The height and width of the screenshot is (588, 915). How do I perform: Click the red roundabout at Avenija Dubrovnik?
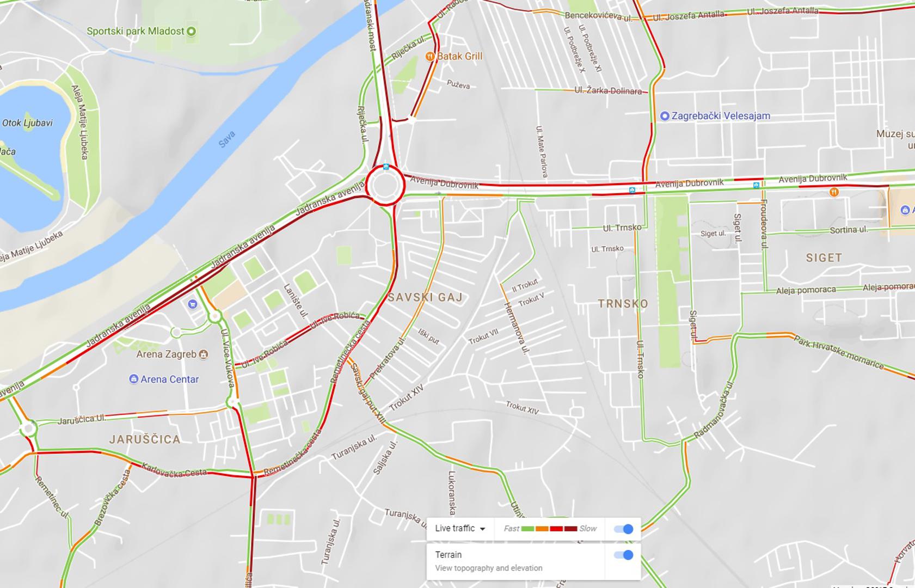tap(385, 186)
